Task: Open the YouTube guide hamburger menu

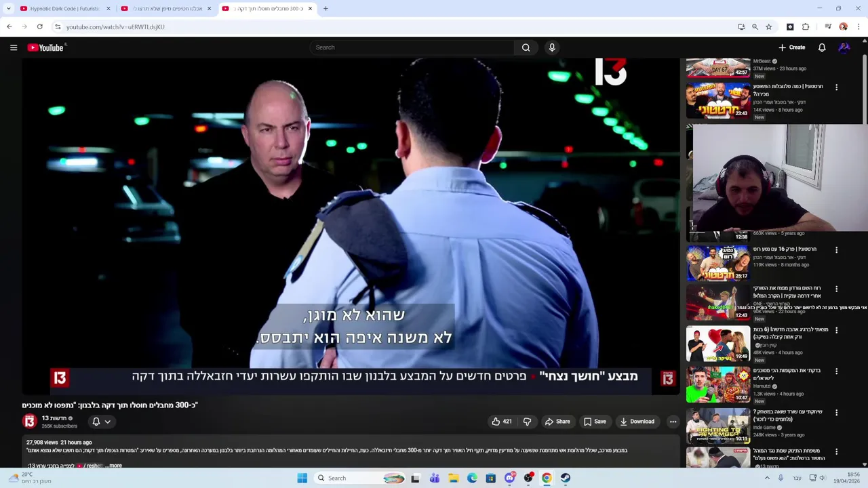Action: pos(14,47)
